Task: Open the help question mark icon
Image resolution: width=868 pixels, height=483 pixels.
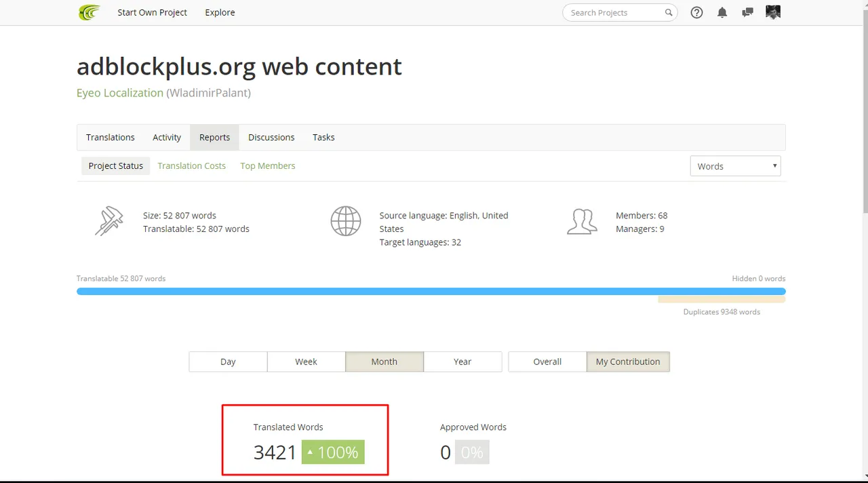Action: (696, 12)
